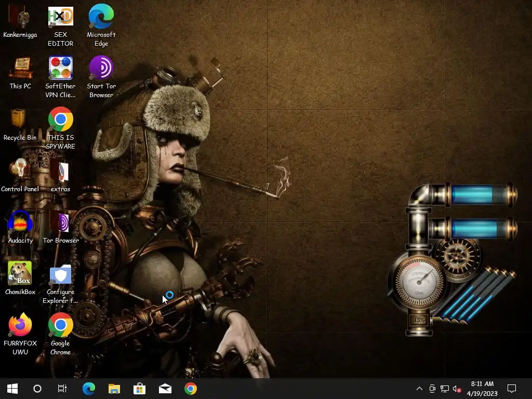Open the Action Center notifications button

point(512,389)
